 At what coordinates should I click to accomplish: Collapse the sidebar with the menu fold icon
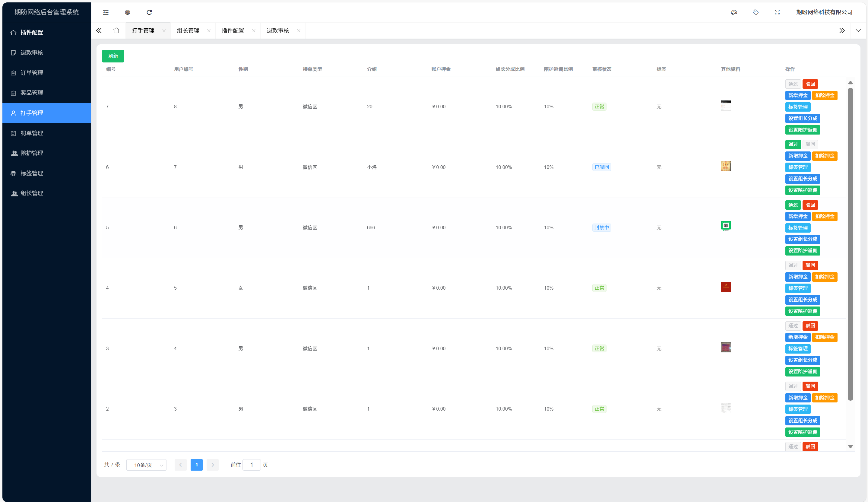pyautogui.click(x=106, y=12)
